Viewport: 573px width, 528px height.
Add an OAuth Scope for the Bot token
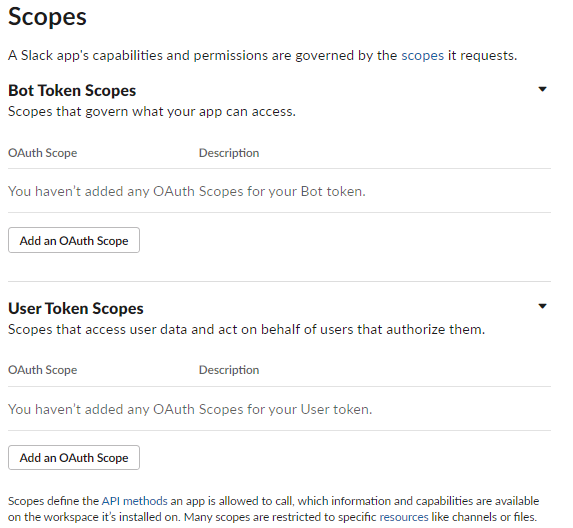point(74,240)
